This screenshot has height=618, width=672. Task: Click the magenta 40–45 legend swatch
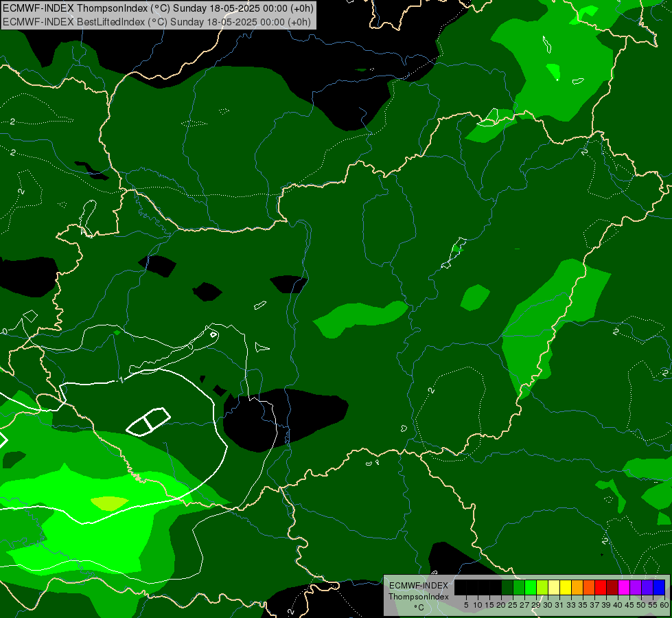click(x=624, y=587)
